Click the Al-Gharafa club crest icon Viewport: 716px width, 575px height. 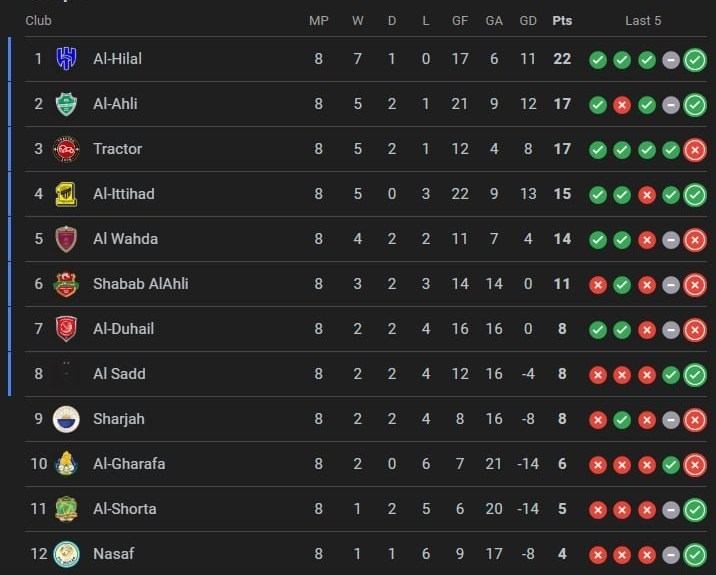[66, 464]
